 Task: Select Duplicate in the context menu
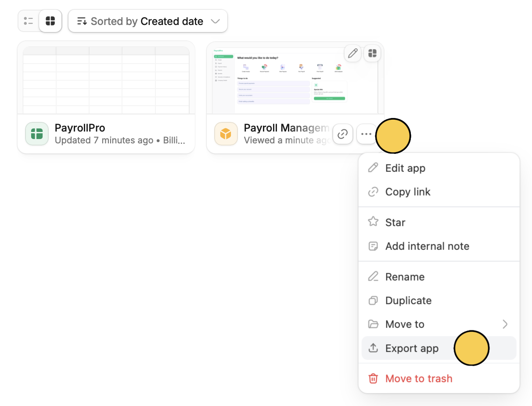439,300
